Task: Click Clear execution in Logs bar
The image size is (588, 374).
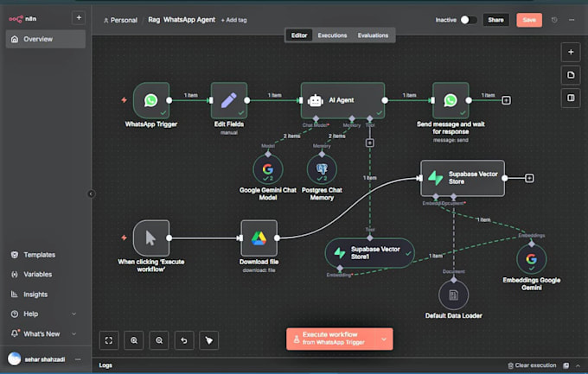Action: point(532,365)
